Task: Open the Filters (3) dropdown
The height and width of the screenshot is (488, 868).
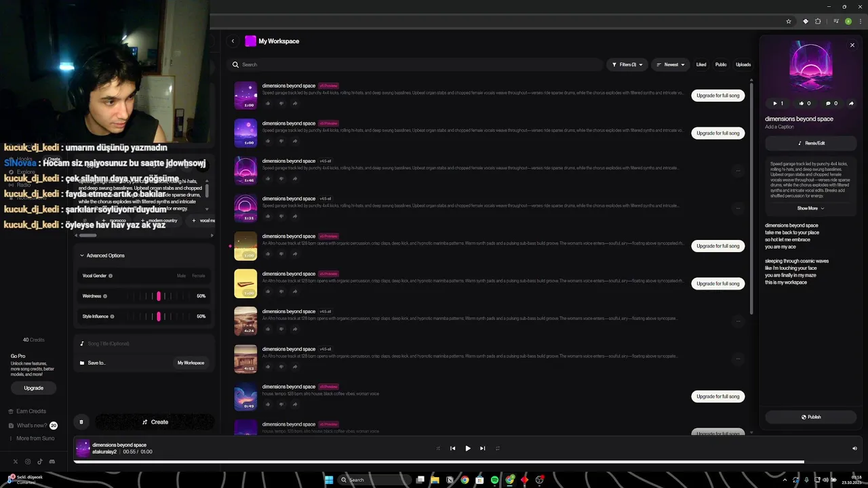Action: [627, 64]
